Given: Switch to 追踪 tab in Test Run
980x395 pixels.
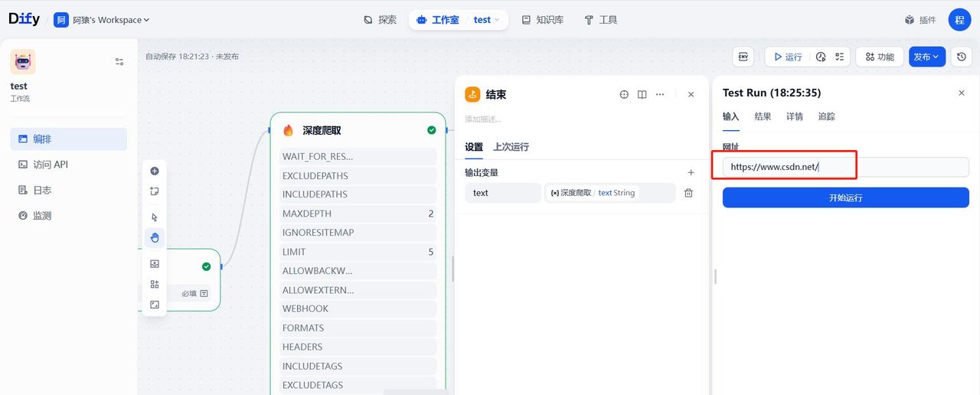Looking at the screenshot, I should (x=826, y=116).
